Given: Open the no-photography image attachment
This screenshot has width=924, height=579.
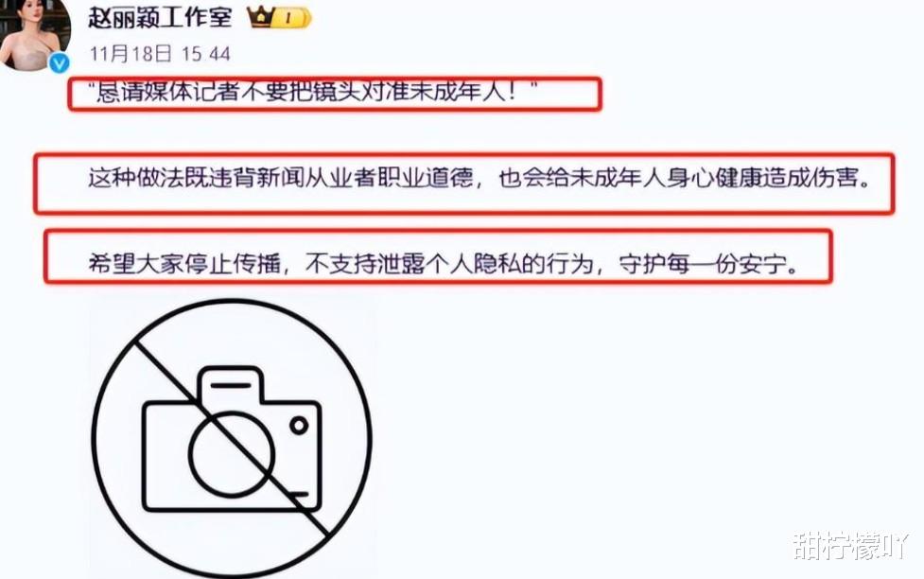Looking at the screenshot, I should pos(232,439).
